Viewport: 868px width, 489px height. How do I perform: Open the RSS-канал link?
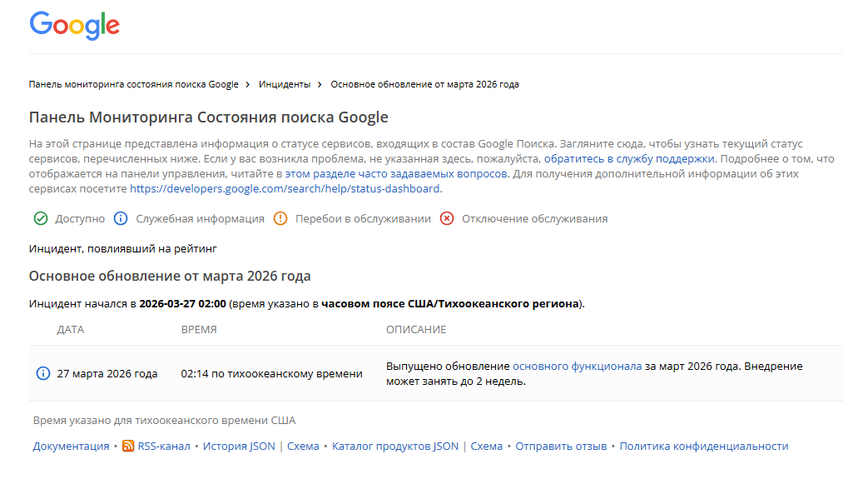[164, 447]
